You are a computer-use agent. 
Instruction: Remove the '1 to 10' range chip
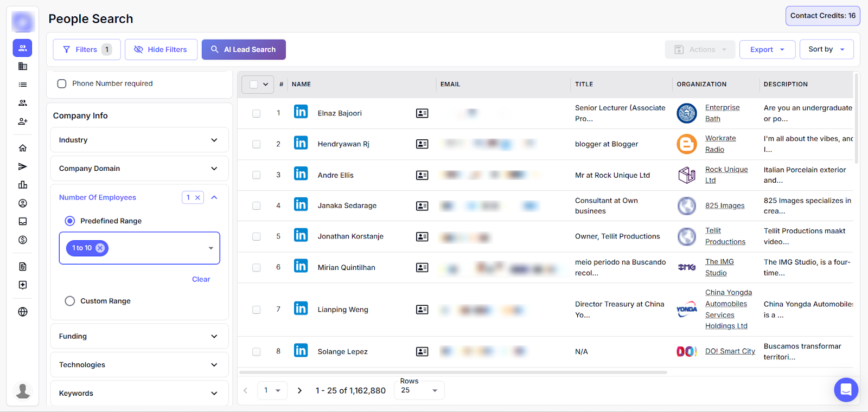coord(100,248)
